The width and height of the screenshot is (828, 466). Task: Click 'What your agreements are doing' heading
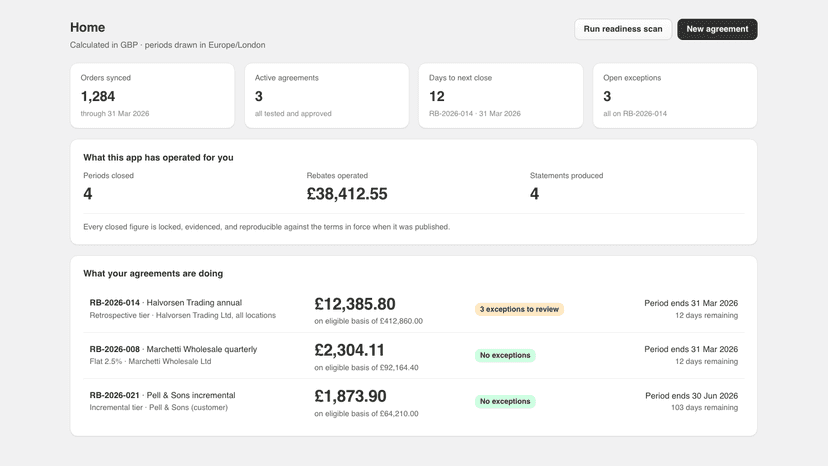153,273
